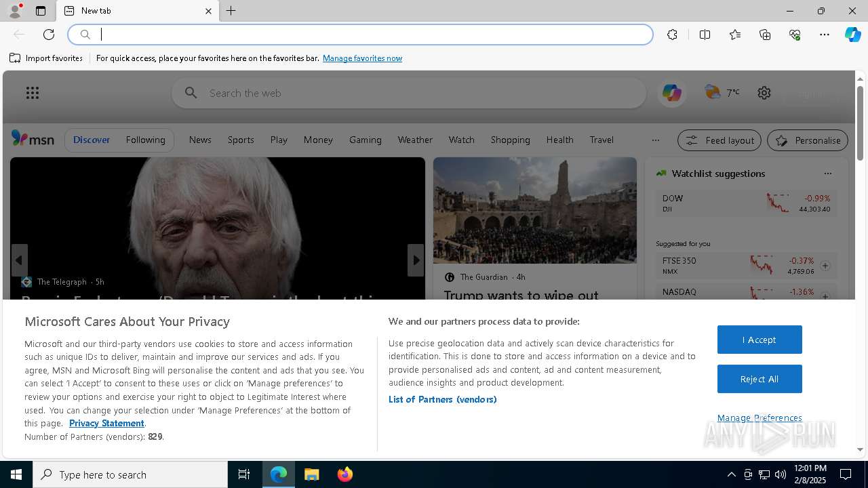
Task: Open Browser essentials icon
Action: tap(795, 35)
